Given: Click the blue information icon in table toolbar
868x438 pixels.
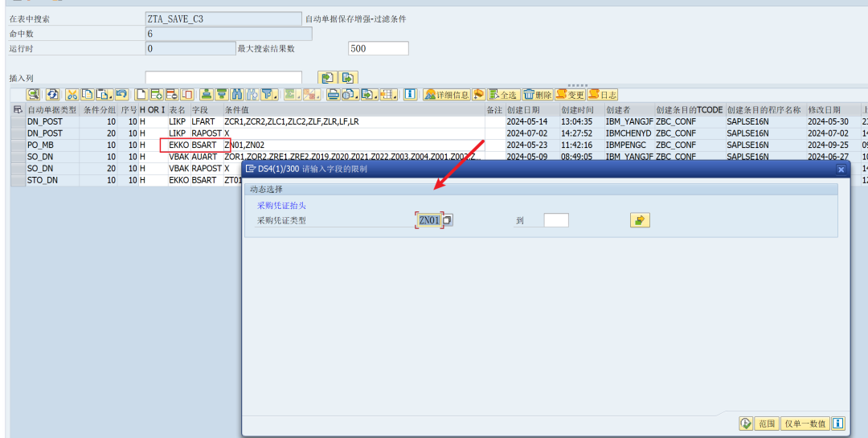Looking at the screenshot, I should pos(410,95).
